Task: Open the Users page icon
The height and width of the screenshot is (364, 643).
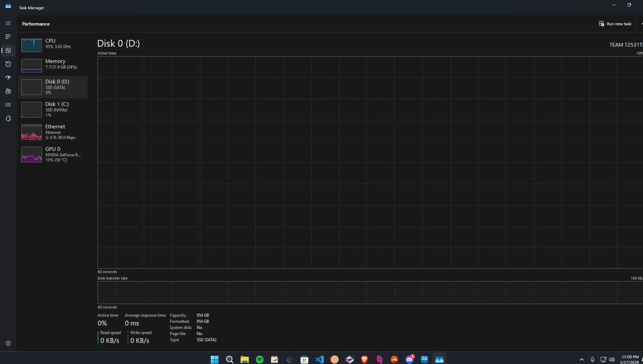Action: 8,91
